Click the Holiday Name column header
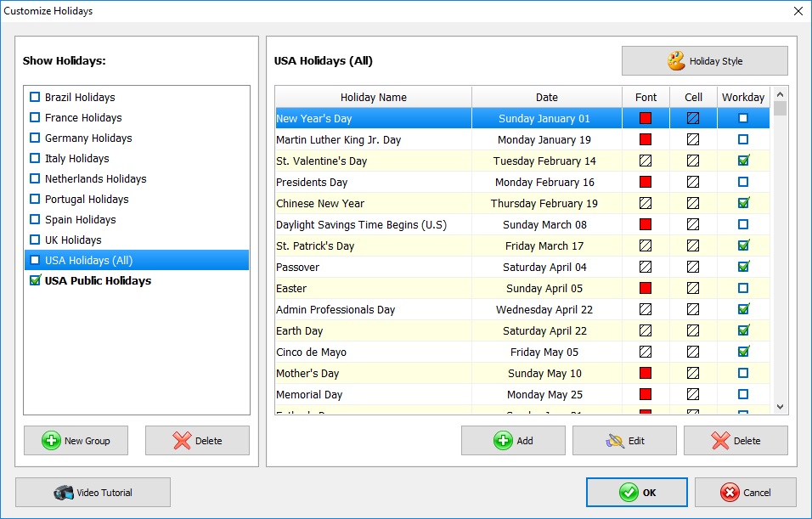The width and height of the screenshot is (812, 519). (x=374, y=97)
